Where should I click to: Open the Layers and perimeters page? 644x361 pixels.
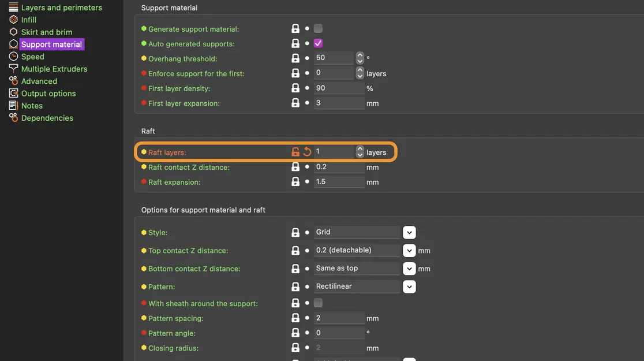pyautogui.click(x=61, y=8)
